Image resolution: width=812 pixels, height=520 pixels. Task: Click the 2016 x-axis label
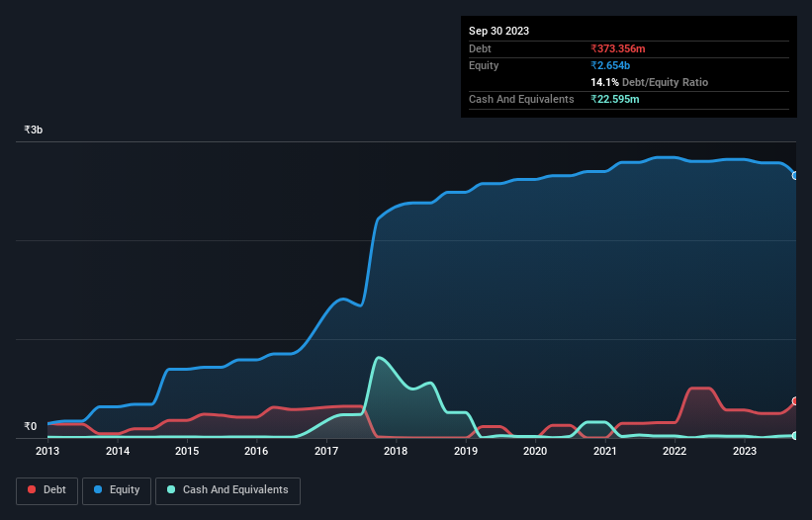(x=256, y=451)
